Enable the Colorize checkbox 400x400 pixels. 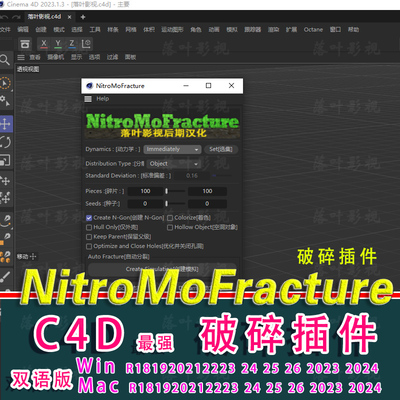tap(170, 218)
